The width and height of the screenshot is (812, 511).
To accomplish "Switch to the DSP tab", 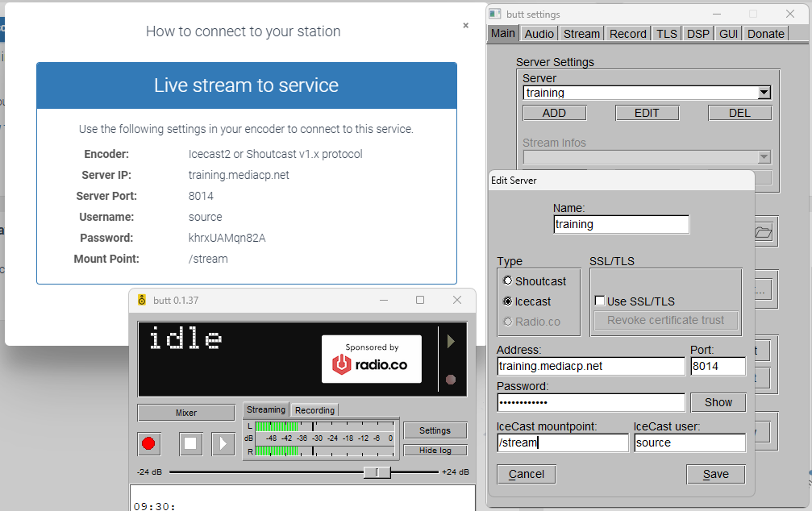I will pos(698,34).
